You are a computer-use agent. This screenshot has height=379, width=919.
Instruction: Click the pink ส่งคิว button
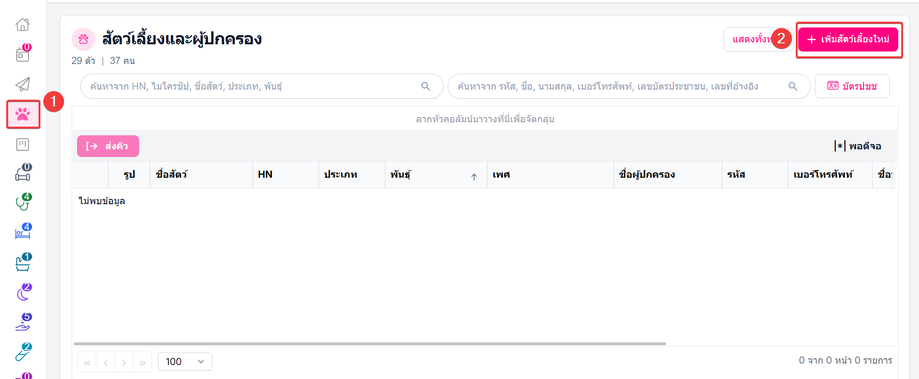click(108, 146)
